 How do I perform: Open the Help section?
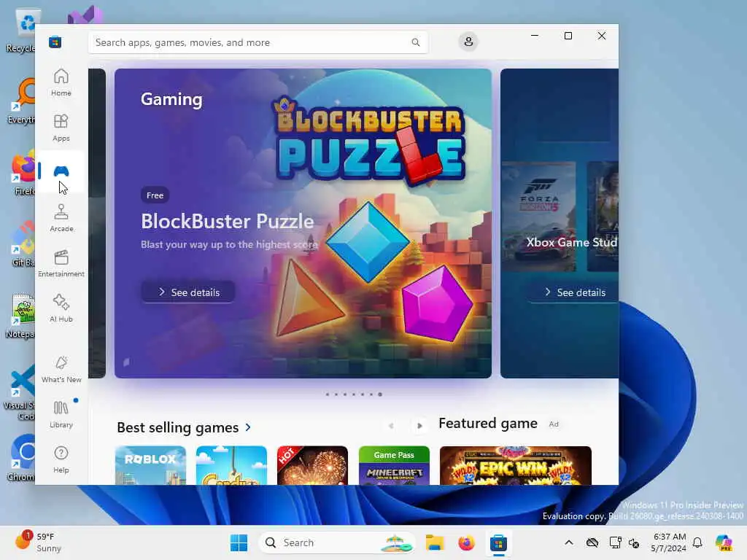tap(61, 459)
